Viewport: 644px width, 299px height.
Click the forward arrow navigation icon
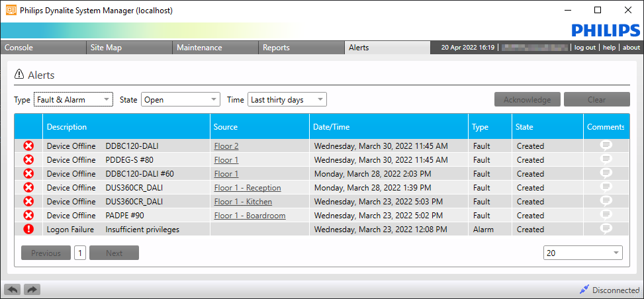[32, 289]
